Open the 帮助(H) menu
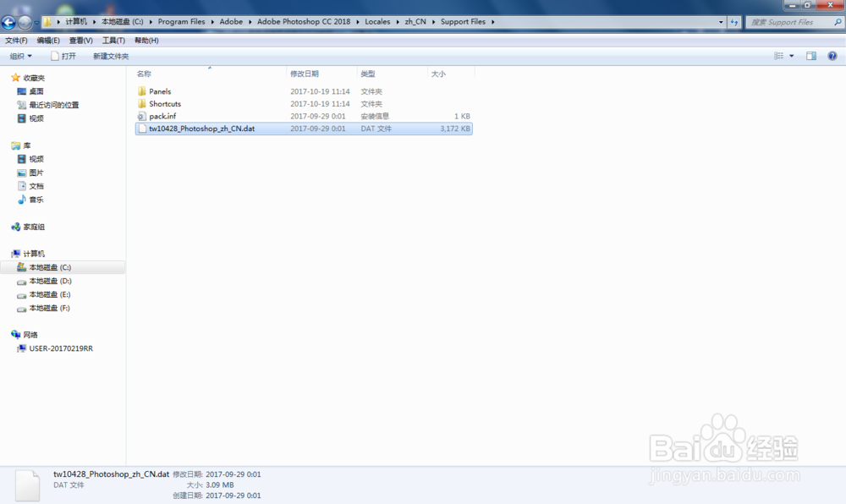Viewport: 846px width, 504px height. coord(146,41)
